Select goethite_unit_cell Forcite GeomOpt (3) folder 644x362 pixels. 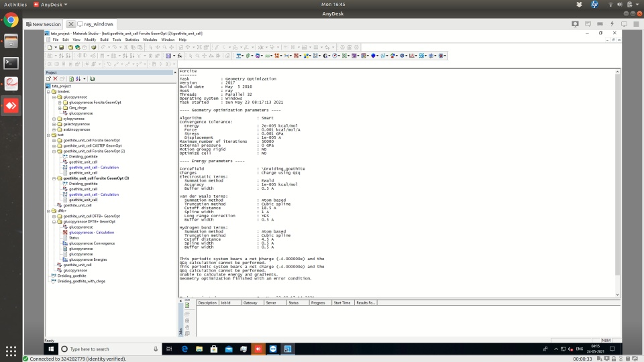(96, 178)
